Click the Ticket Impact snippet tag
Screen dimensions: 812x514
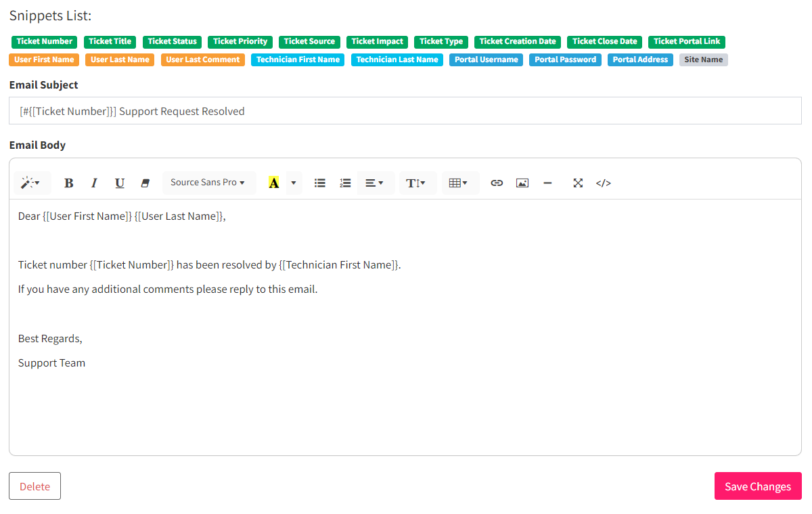pyautogui.click(x=378, y=42)
